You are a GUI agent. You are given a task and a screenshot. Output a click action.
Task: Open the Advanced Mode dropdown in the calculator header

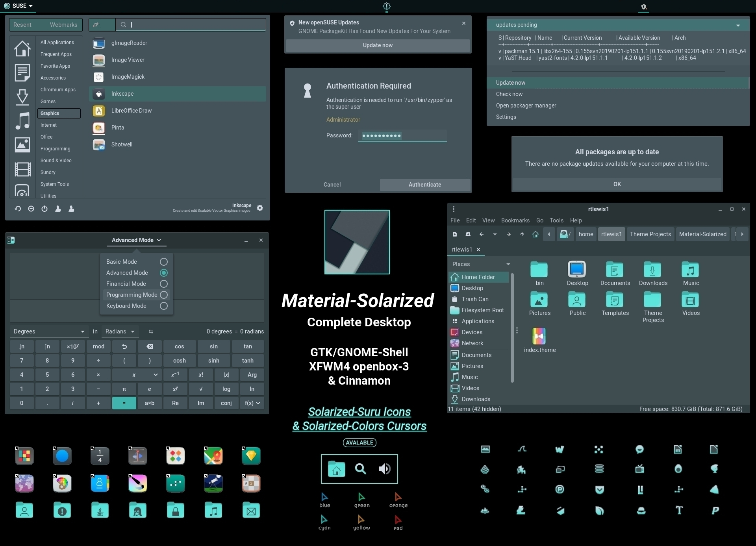pos(136,240)
